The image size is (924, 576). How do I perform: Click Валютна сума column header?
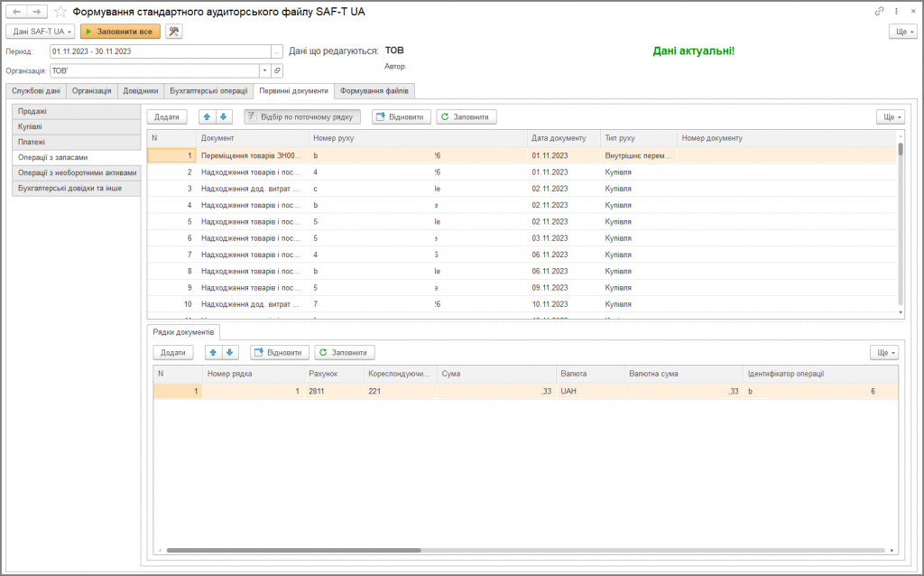coord(684,374)
